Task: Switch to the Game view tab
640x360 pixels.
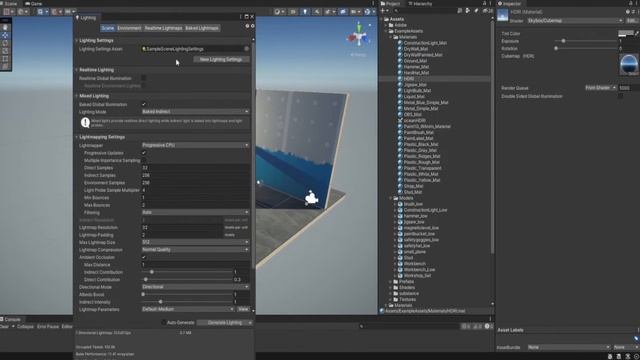Action: [x=34, y=4]
